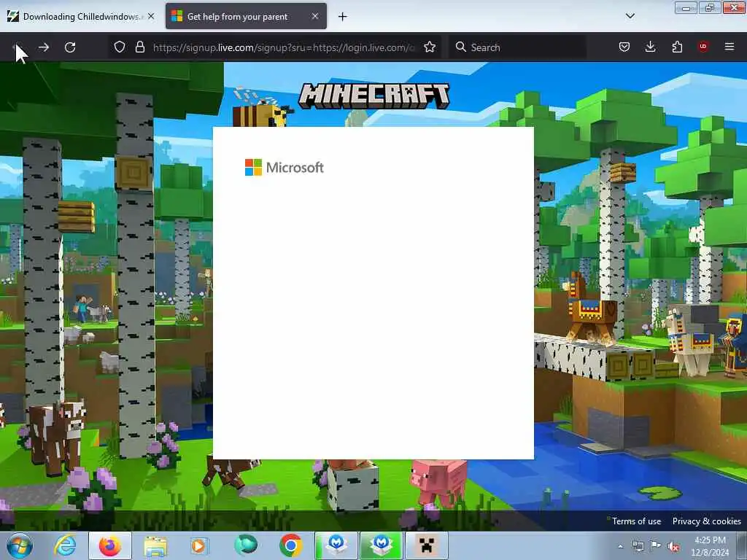Bookmark this page with the star icon
747x560 pixels.
pyautogui.click(x=430, y=47)
